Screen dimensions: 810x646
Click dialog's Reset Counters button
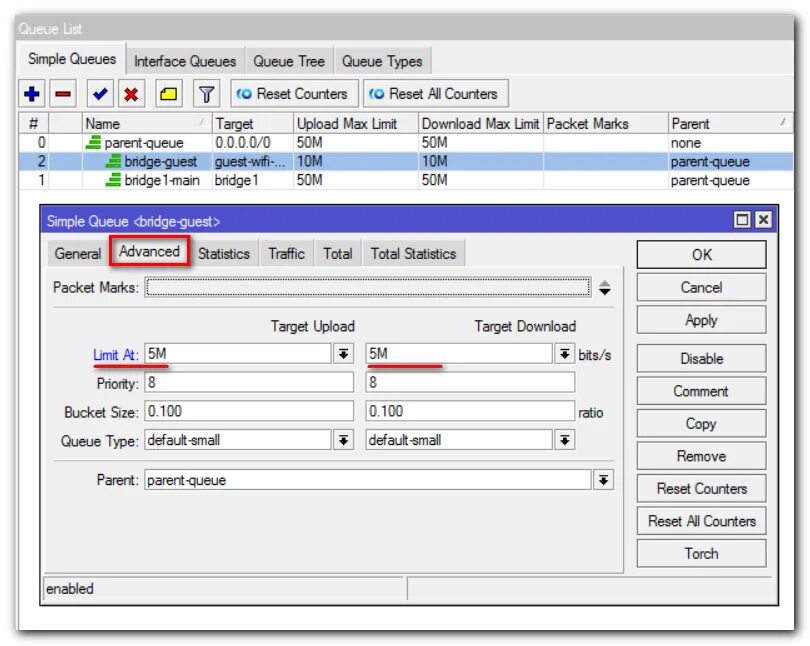[702, 489]
